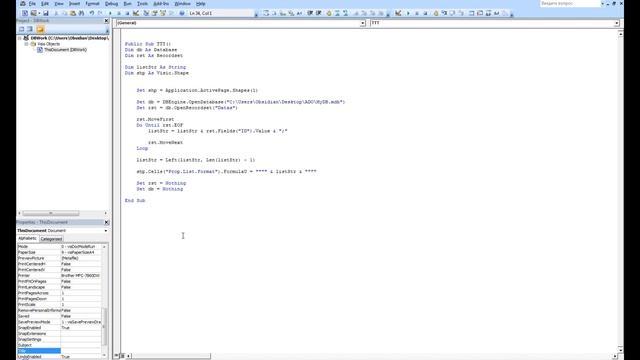Close the Project explorer panel

[x=107, y=20]
